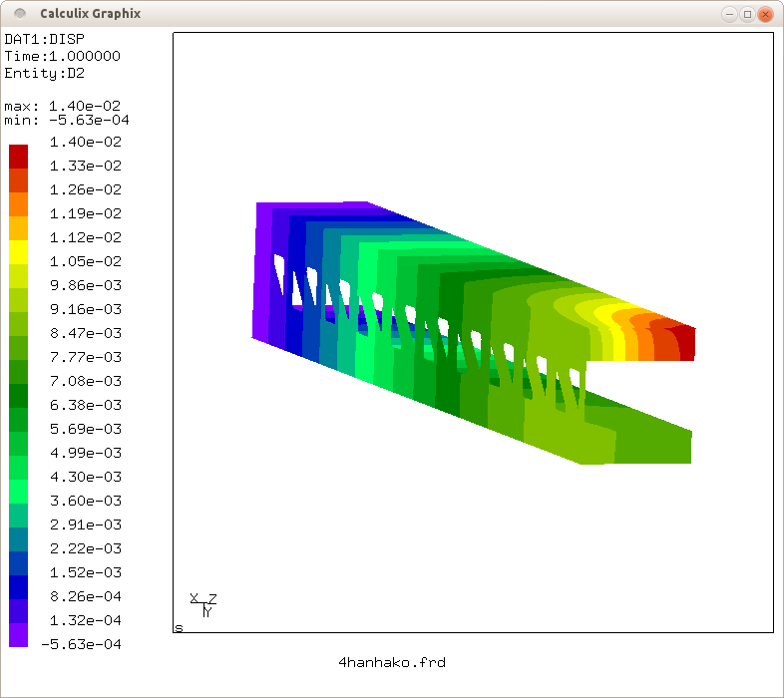Click the legend value 9.16e-03

coord(86,309)
